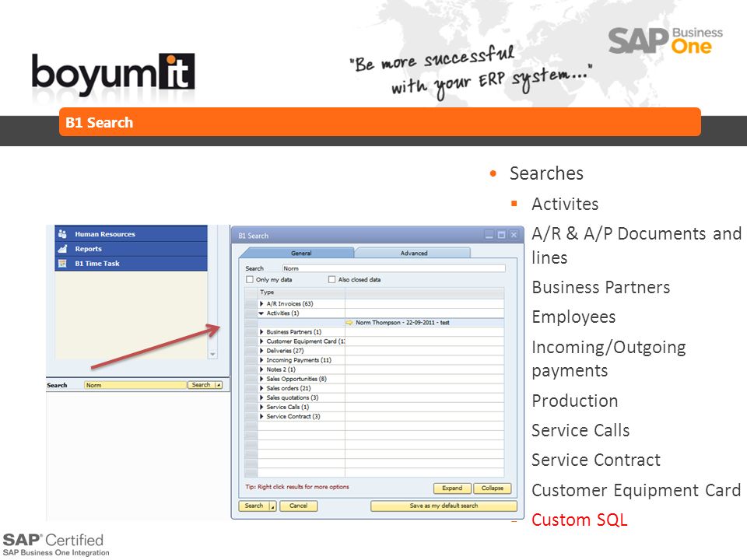Image resolution: width=747 pixels, height=560 pixels.
Task: Click the Search field containing Norm in dialog
Action: click(394, 268)
